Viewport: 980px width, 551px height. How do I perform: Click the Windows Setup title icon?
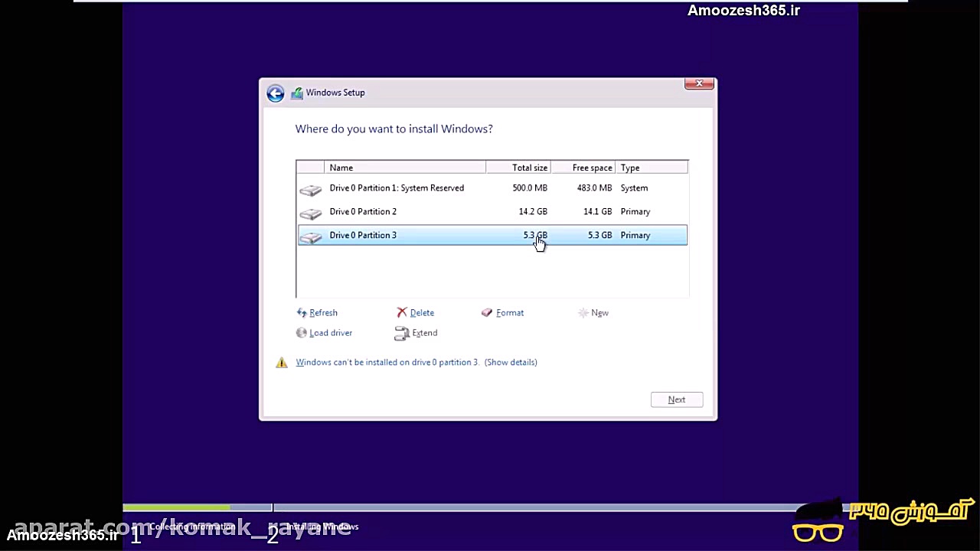(297, 93)
